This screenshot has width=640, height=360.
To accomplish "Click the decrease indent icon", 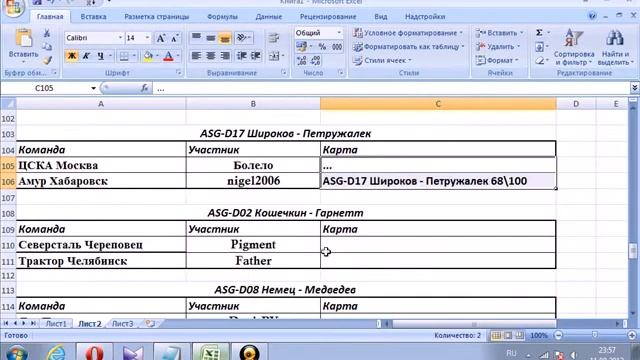I will click(242, 56).
